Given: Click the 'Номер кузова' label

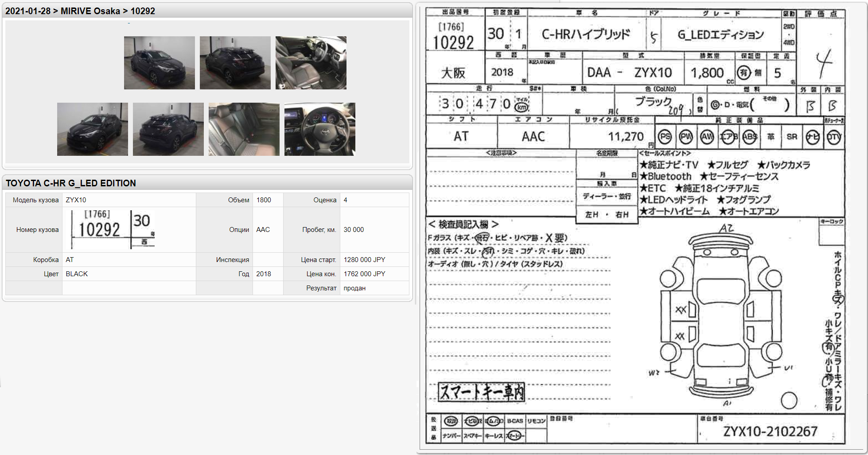Looking at the screenshot, I should (x=38, y=230).
